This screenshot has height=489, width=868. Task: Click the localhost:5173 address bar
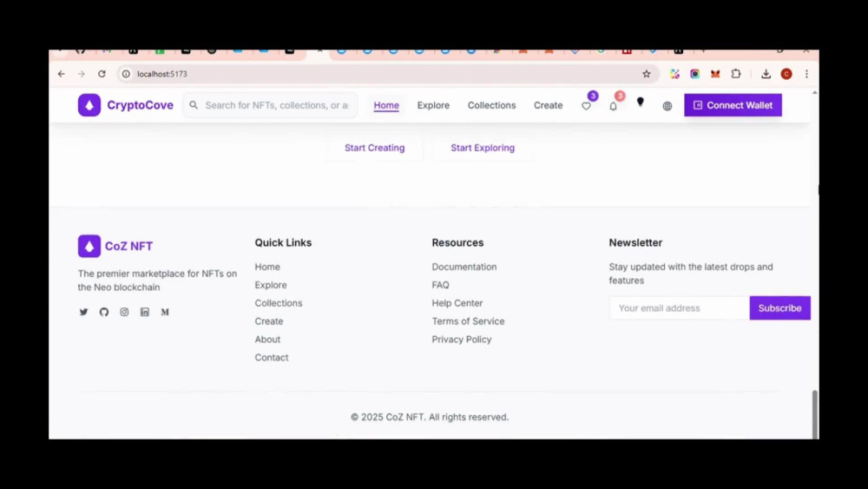click(387, 74)
